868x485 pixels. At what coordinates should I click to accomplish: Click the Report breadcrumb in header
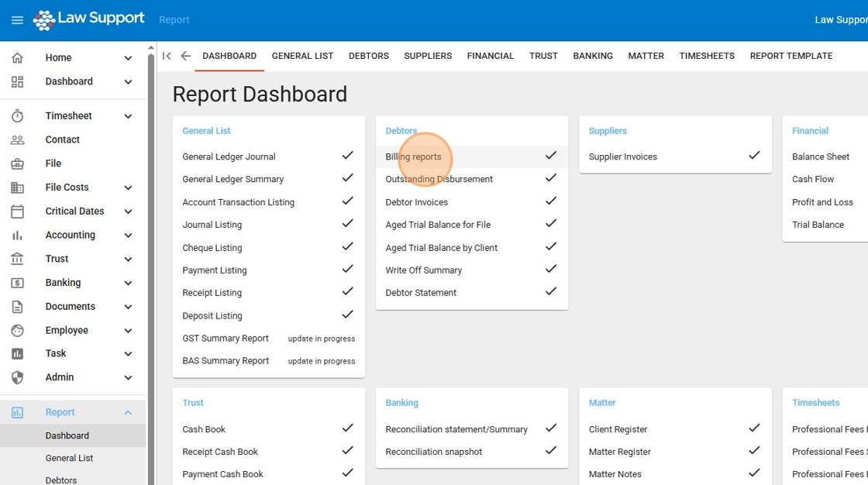[x=174, y=20]
